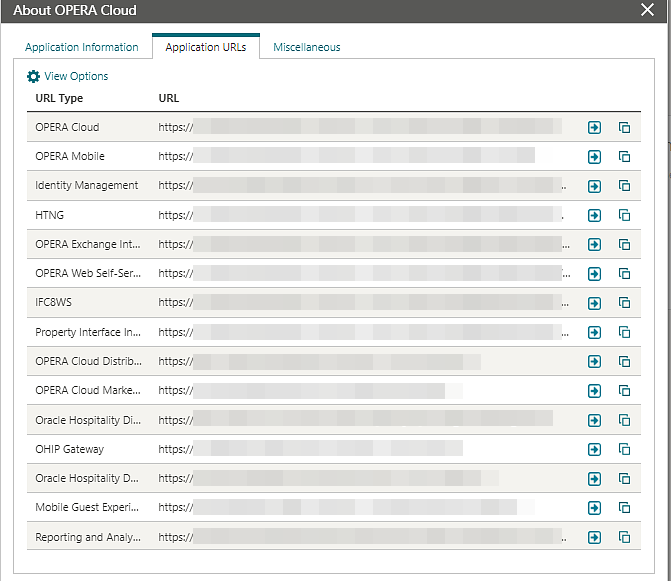671x581 pixels.
Task: Select the OPERA Mobile row label
Action: pos(70,156)
